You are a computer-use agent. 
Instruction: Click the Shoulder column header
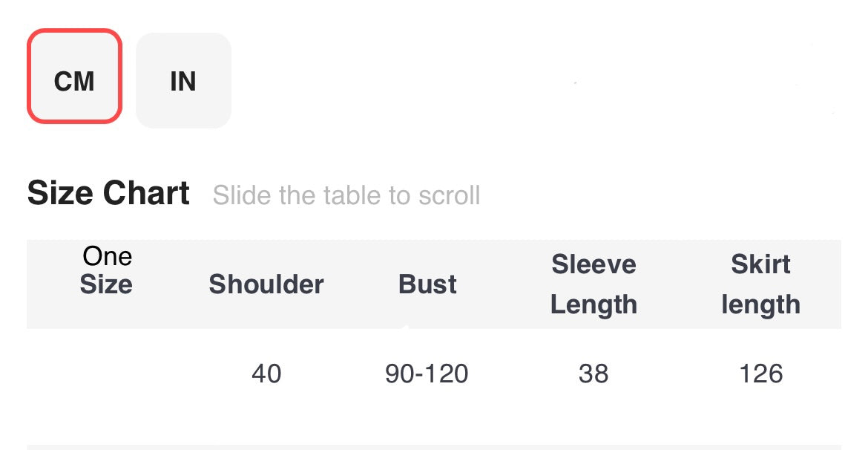[x=266, y=284]
